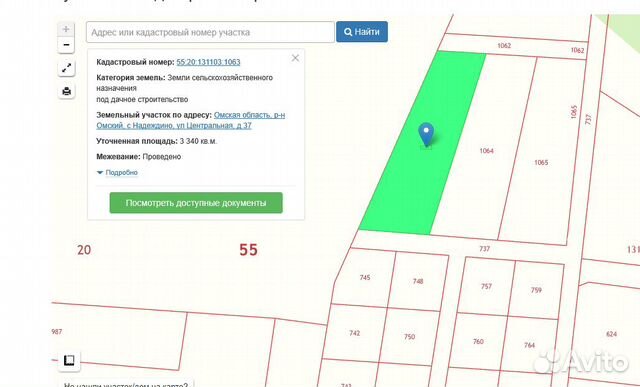Select parcel 757 on the map
This screenshot has width=640, height=387.
(x=486, y=287)
